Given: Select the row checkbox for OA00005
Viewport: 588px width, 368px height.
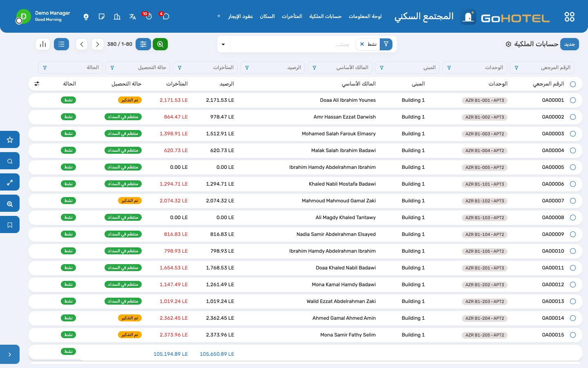Looking at the screenshot, I should [x=573, y=167].
